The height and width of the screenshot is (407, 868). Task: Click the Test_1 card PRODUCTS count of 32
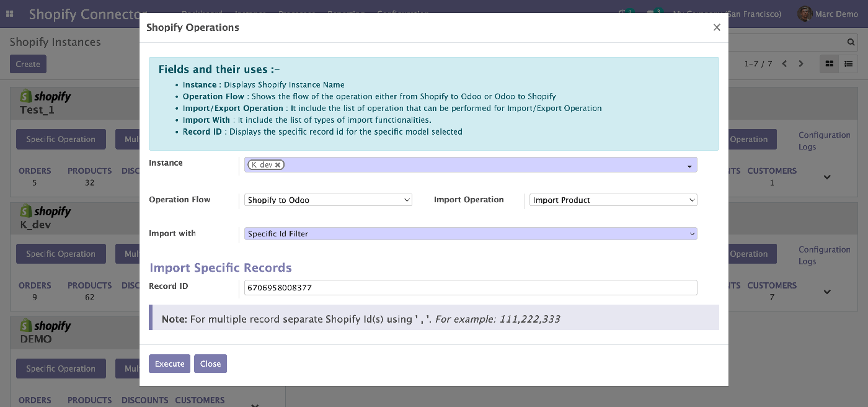pyautogui.click(x=89, y=182)
